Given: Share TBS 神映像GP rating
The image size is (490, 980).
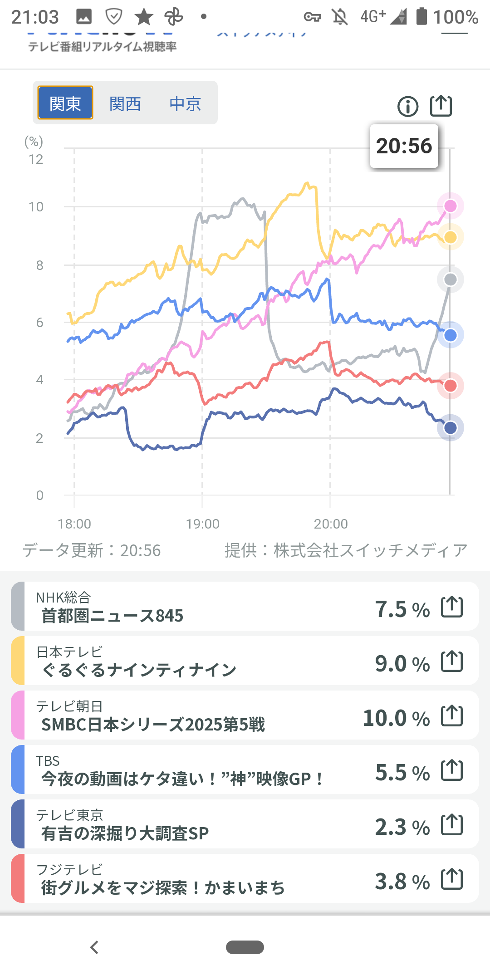Looking at the screenshot, I should [452, 770].
